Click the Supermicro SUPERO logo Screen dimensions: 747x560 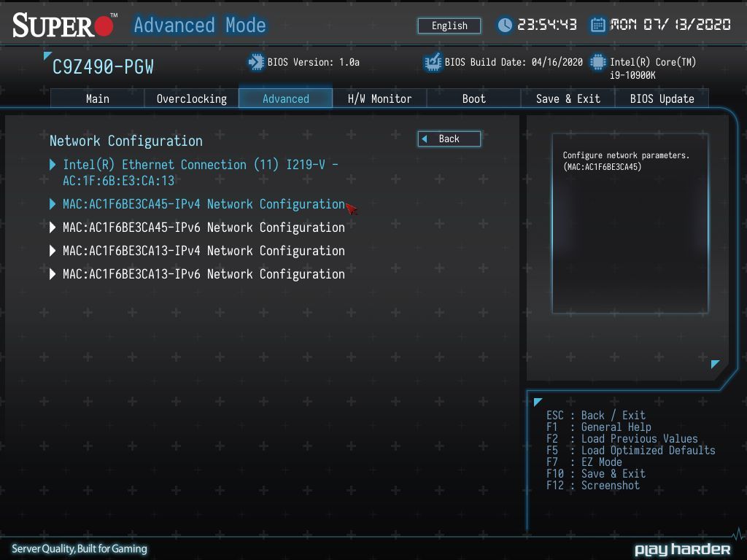click(64, 26)
